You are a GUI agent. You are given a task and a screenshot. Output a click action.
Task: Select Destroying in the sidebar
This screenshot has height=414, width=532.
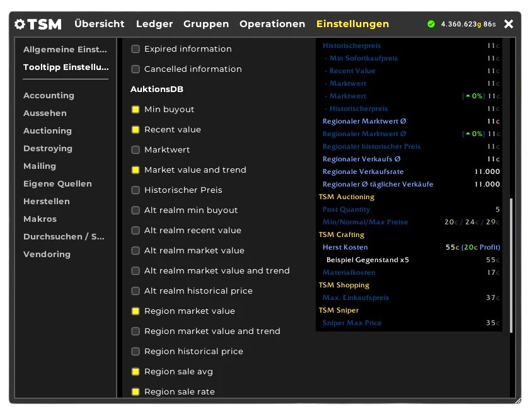[48, 149]
